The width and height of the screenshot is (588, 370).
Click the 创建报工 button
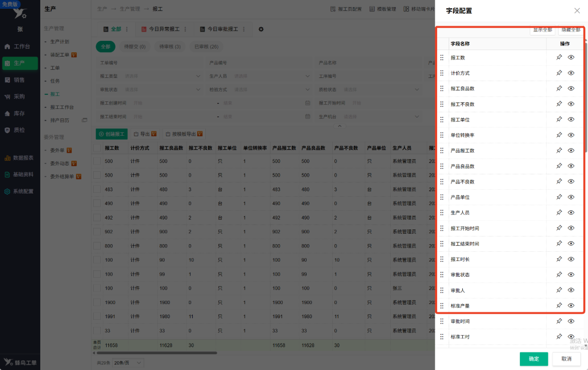pos(112,134)
